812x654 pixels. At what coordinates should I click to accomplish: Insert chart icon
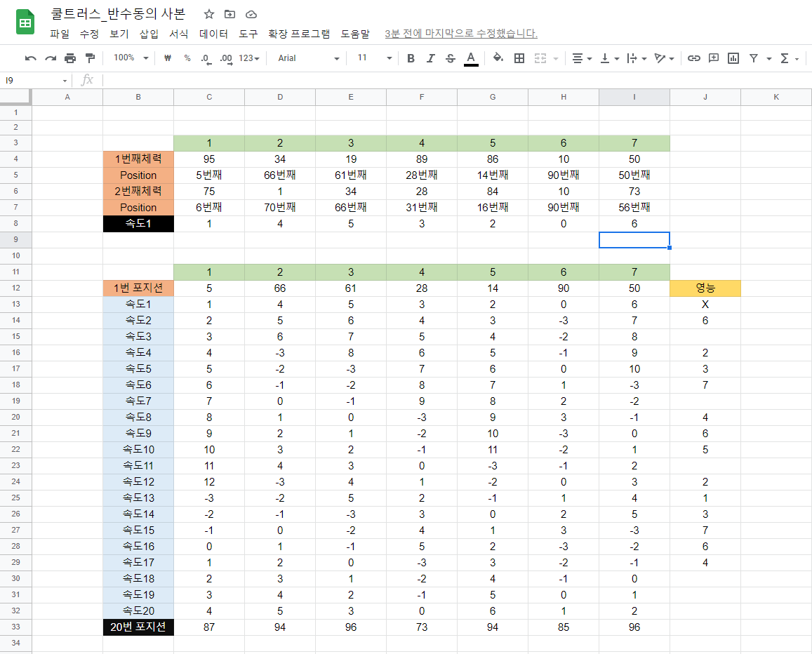(733, 58)
